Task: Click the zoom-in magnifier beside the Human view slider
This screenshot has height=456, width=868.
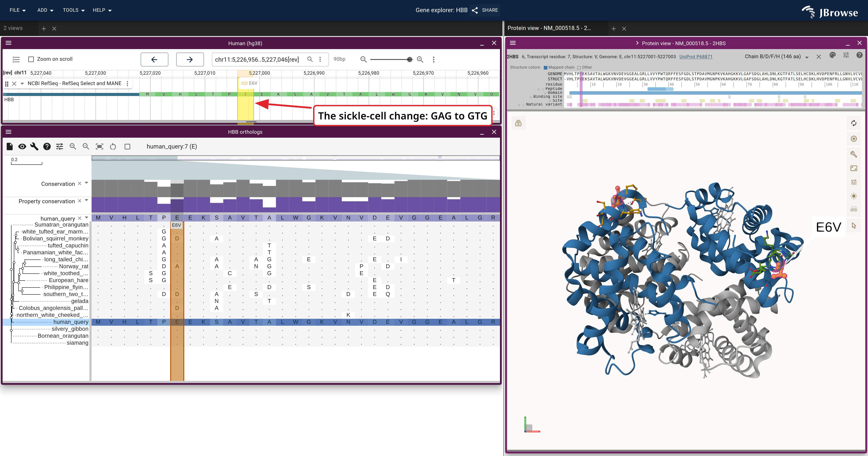Action: [x=420, y=59]
